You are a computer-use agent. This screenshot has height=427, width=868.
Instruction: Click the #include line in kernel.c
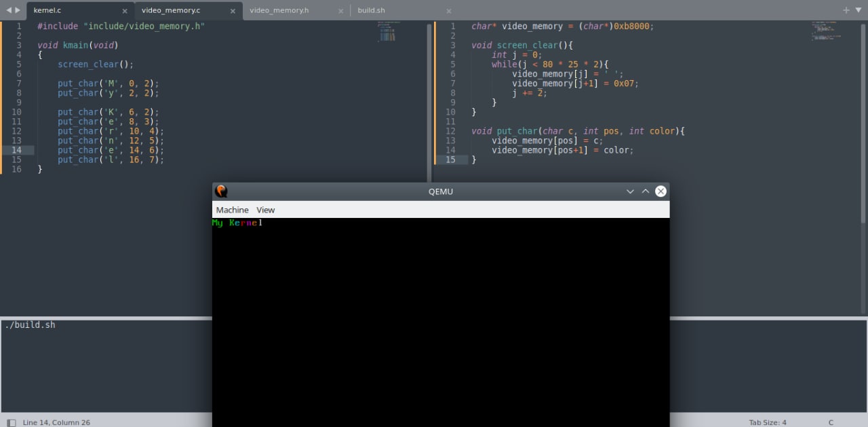[x=121, y=26]
